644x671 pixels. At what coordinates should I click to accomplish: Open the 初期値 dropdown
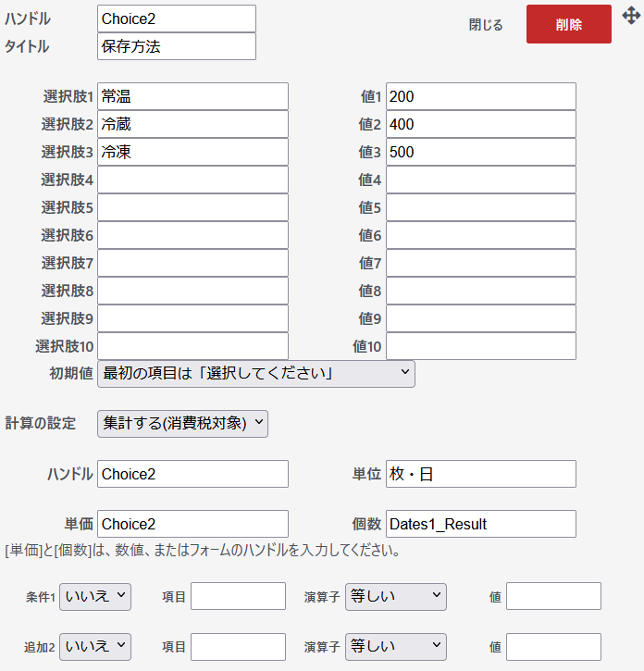pyautogui.click(x=256, y=374)
